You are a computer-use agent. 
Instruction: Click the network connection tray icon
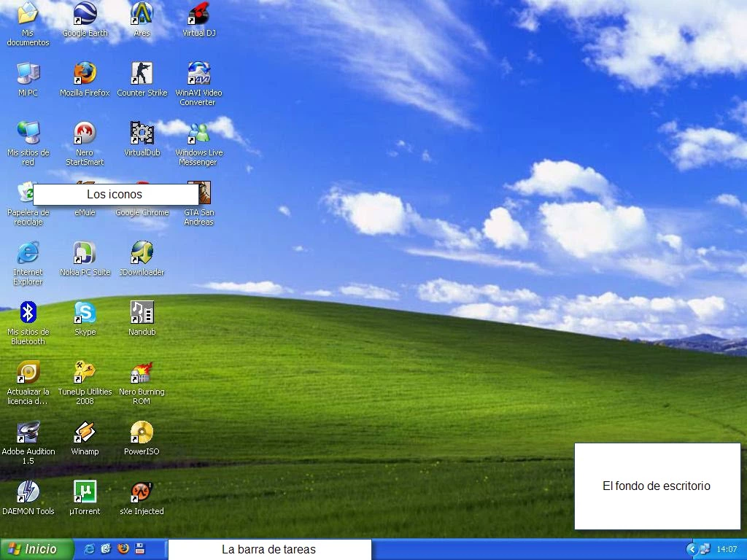tap(705, 550)
